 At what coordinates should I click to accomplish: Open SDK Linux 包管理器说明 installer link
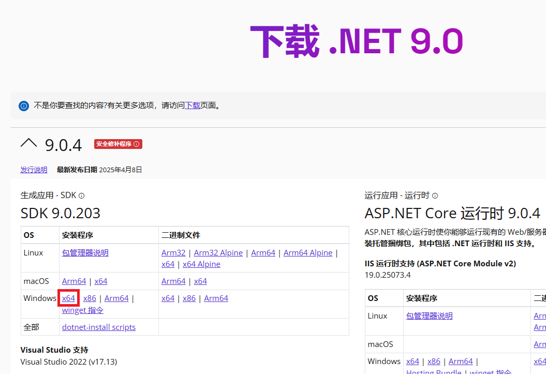[x=85, y=253]
